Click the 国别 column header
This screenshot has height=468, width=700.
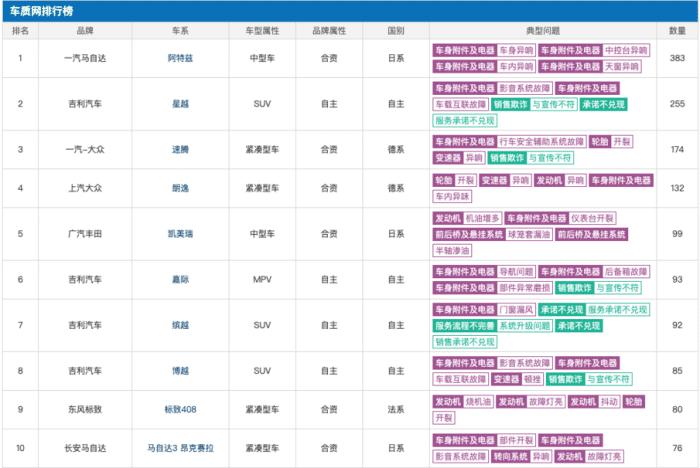(x=396, y=31)
